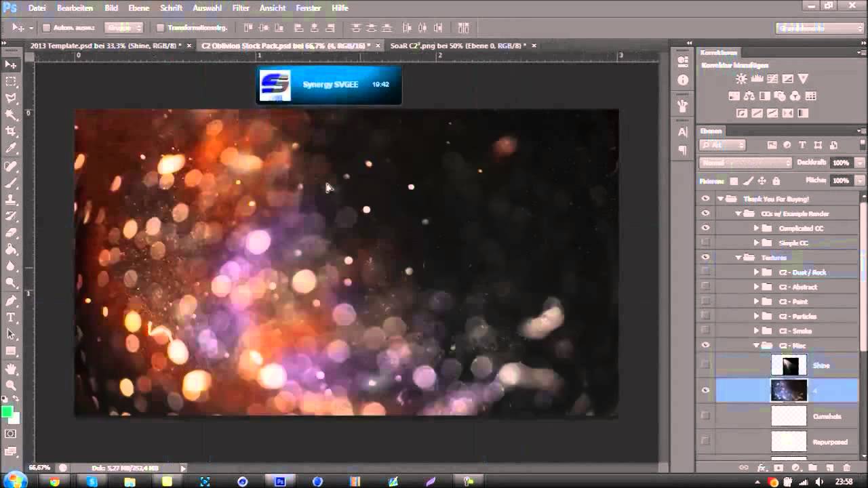Show the Shine layer
Image resolution: width=868 pixels, height=488 pixels.
(705, 365)
